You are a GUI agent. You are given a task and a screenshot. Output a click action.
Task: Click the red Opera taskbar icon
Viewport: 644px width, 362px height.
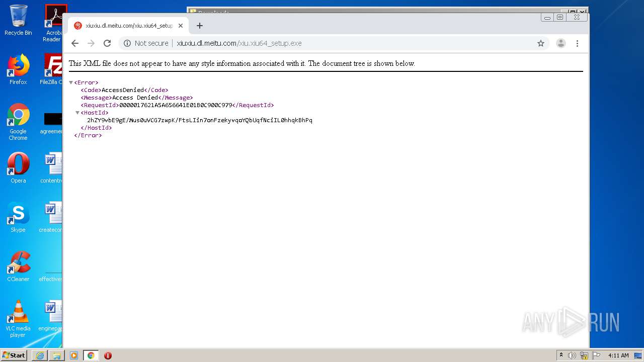(x=108, y=355)
